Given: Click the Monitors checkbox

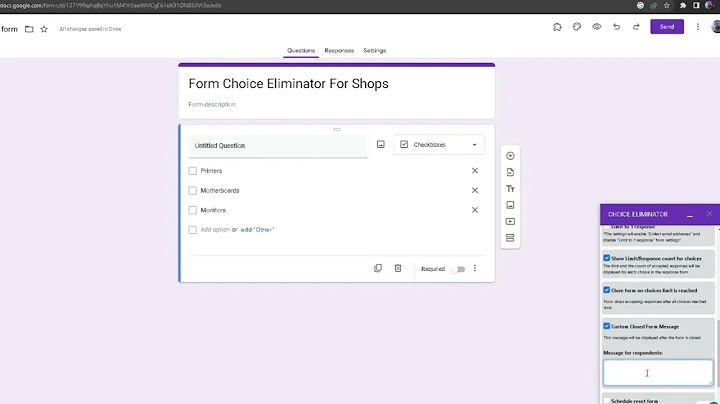Looking at the screenshot, I should (192, 210).
